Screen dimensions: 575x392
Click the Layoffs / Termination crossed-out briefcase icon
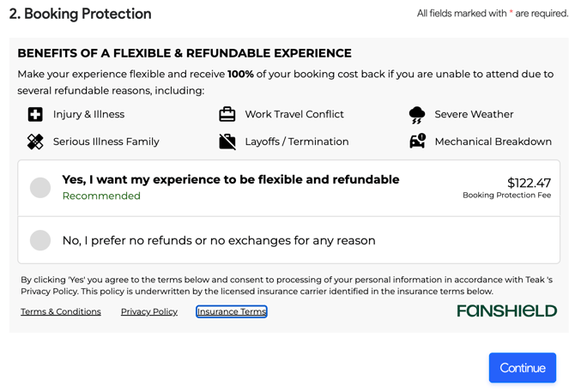227,142
